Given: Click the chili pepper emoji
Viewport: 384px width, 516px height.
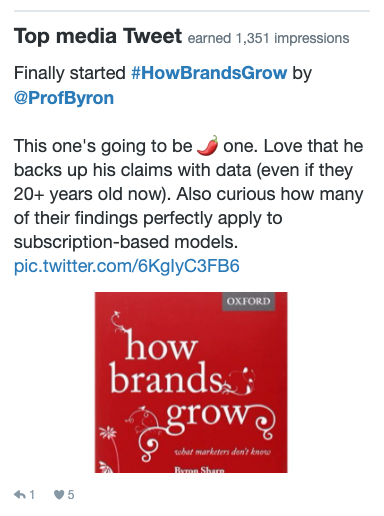Looking at the screenshot, I should (x=207, y=146).
